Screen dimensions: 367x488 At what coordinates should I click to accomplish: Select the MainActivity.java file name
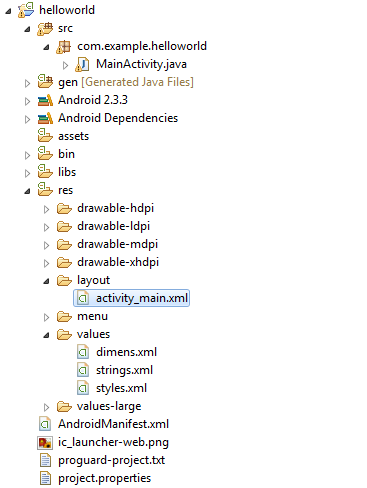[141, 64]
